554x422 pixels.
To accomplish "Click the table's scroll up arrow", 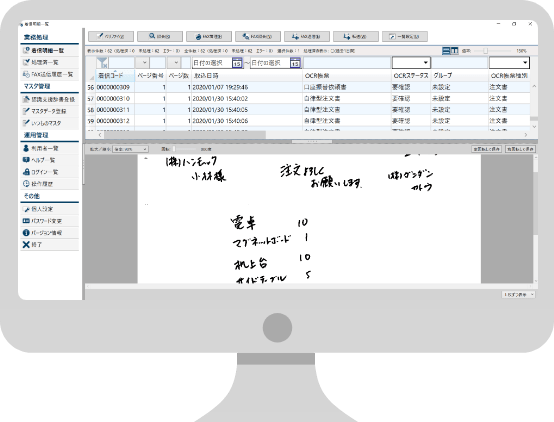I will point(534,86).
